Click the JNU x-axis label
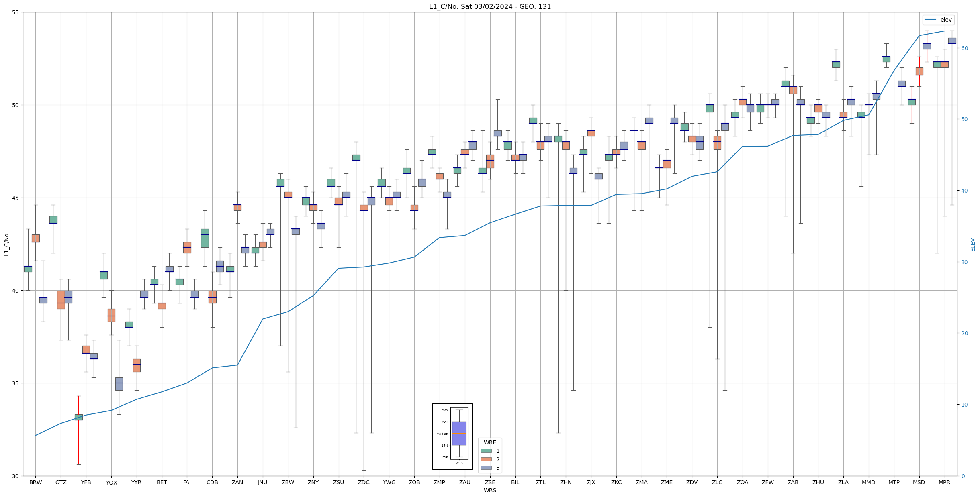This screenshot has height=497, width=980. 263,482
